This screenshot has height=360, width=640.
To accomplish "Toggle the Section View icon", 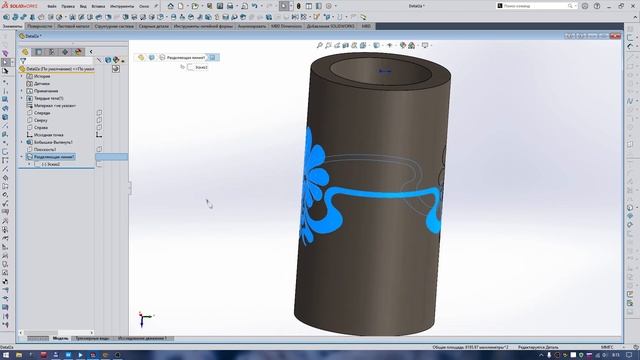I will pos(345,45).
